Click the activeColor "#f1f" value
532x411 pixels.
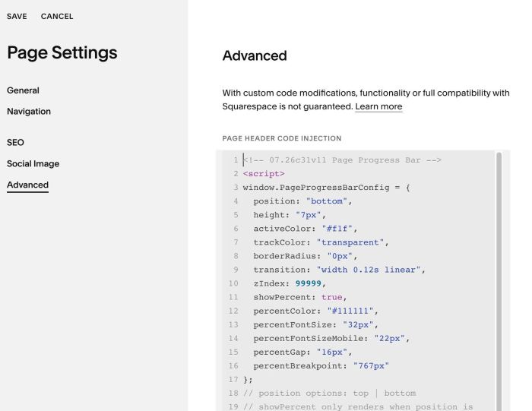(x=337, y=229)
